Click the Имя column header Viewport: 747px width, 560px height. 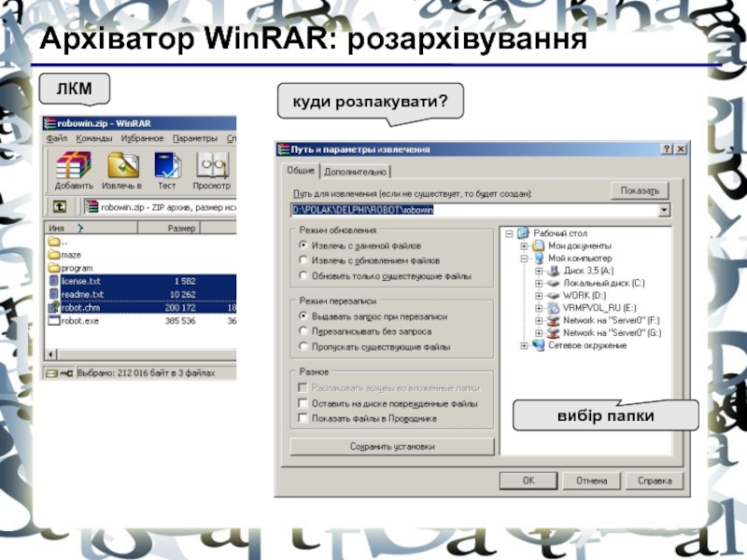91,228
